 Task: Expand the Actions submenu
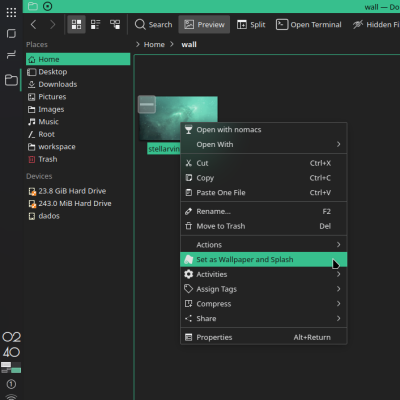pyautogui.click(x=264, y=245)
